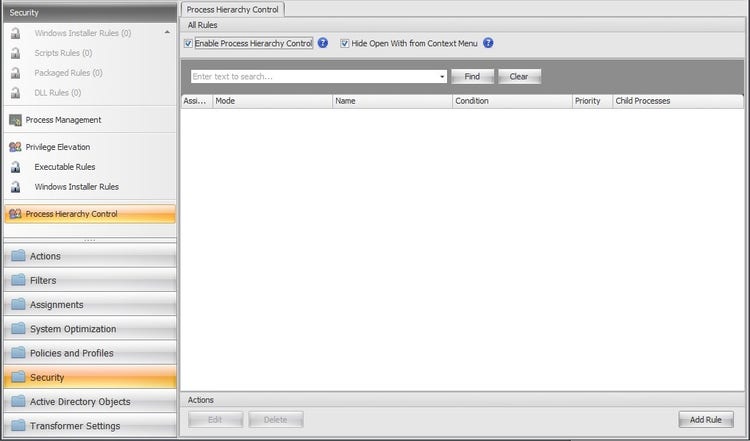Open the Actions navigation section
Image resolution: width=750 pixels, height=441 pixels.
coord(90,256)
